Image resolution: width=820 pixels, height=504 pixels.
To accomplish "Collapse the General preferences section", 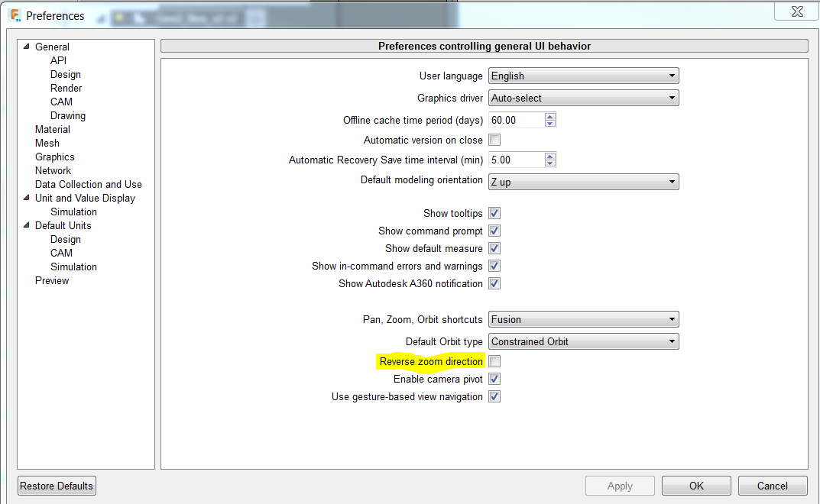I will point(25,47).
